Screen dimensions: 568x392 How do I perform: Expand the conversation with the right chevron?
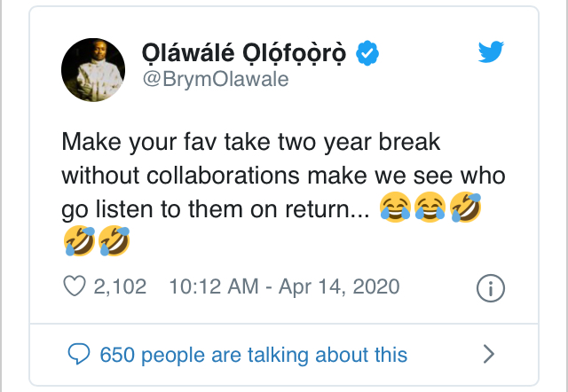488,355
